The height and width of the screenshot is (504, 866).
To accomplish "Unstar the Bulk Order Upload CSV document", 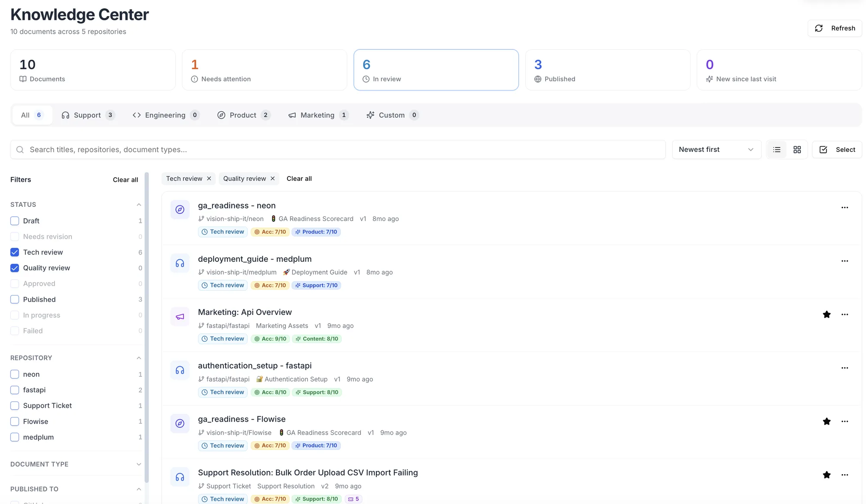I will tap(827, 475).
